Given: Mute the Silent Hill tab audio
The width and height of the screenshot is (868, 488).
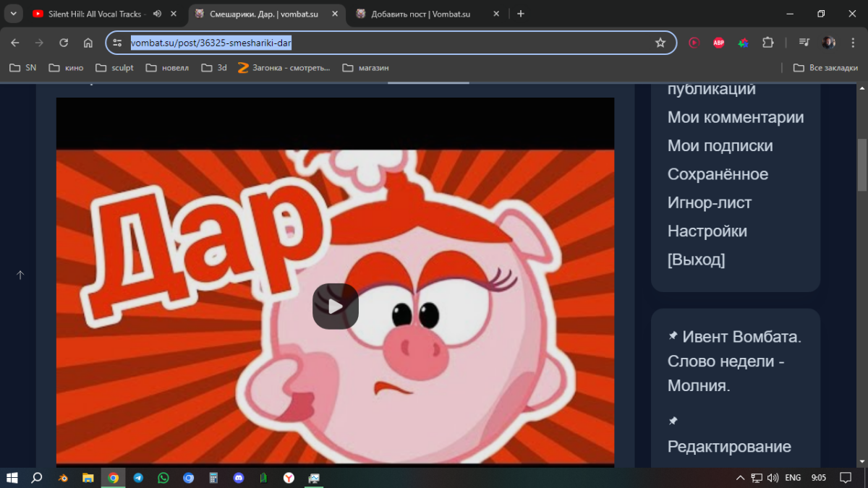Looking at the screenshot, I should (x=157, y=14).
